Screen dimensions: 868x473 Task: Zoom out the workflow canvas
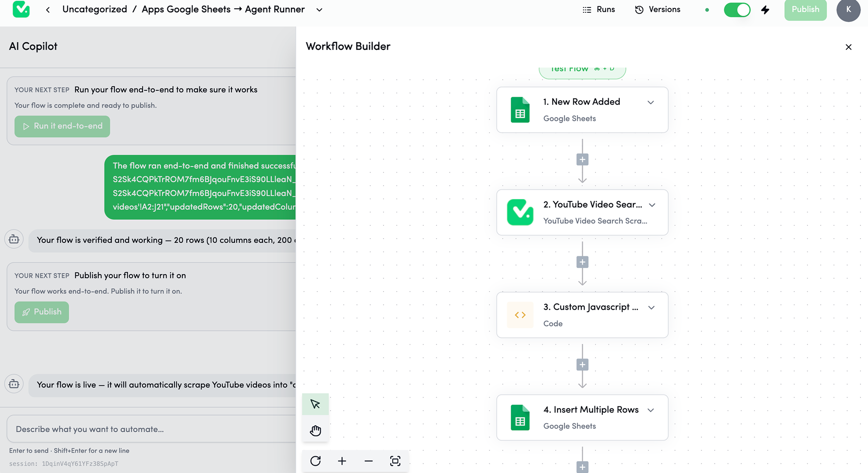point(369,461)
